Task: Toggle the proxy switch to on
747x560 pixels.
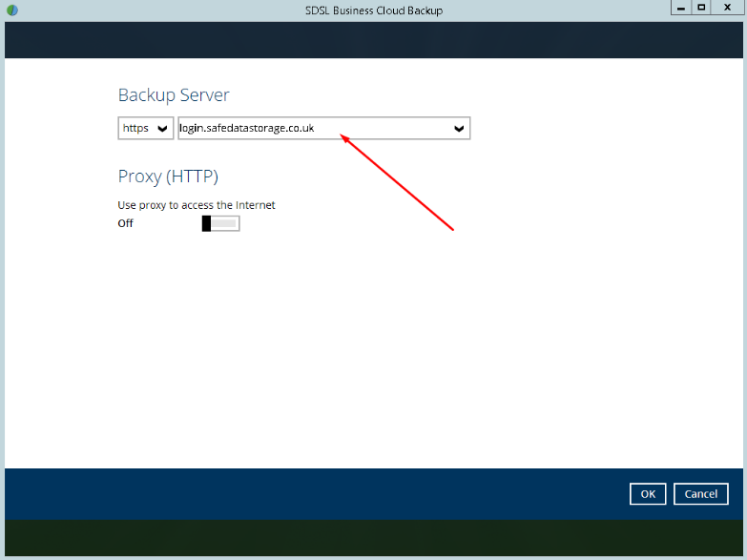Action: (220, 223)
